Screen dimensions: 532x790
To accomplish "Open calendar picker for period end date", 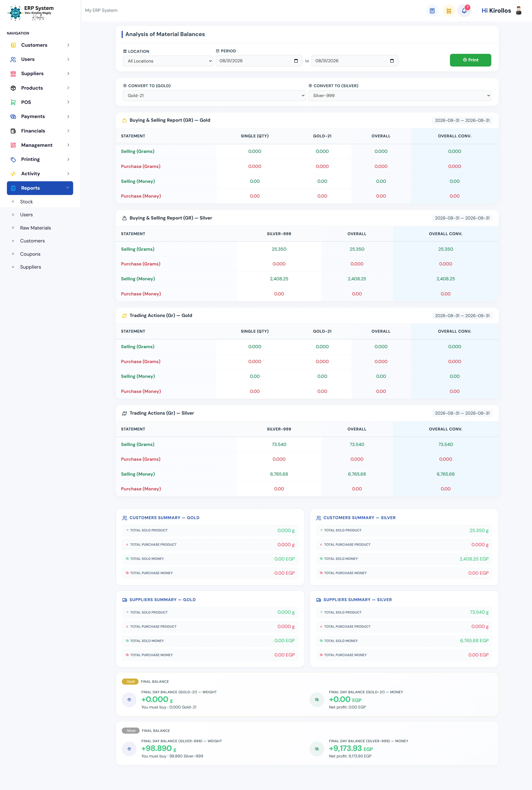I will 392,61.
